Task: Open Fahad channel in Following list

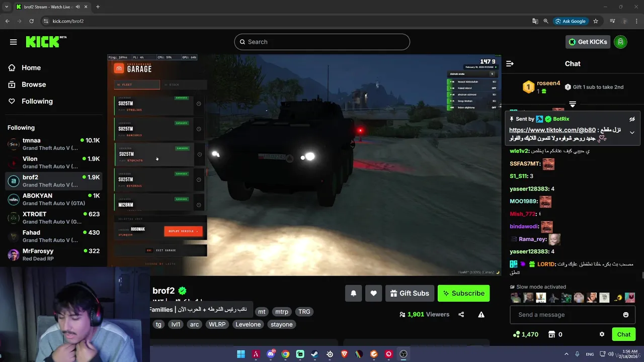Action: tap(54, 236)
